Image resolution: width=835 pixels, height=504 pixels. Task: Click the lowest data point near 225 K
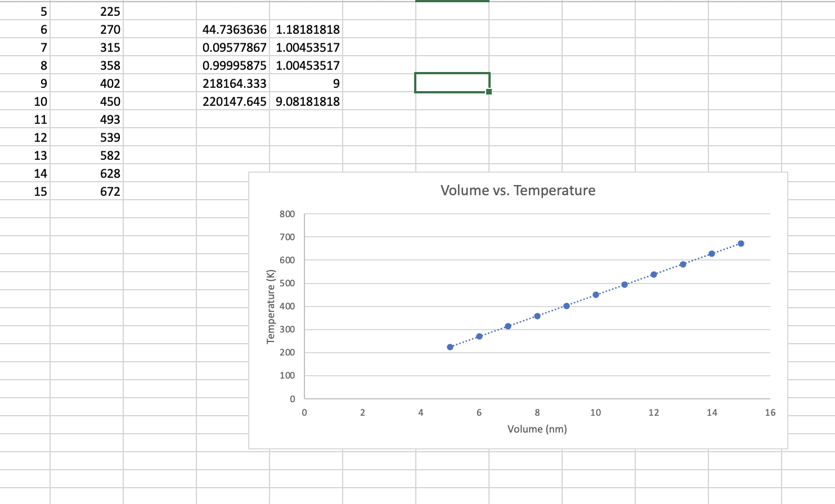pyautogui.click(x=449, y=347)
